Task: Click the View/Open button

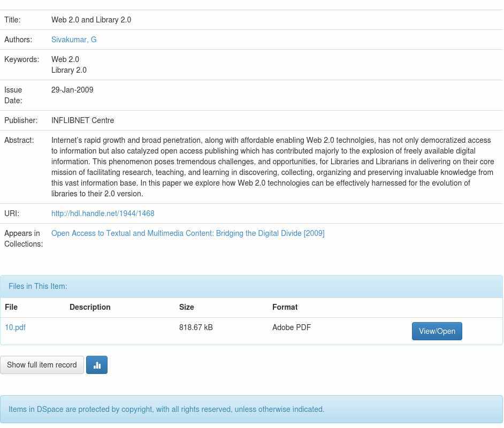Action: (x=437, y=331)
